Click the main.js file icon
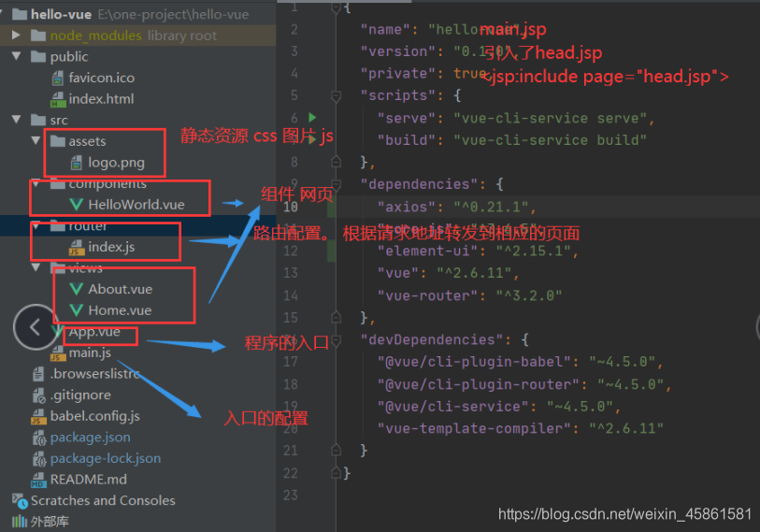The height and width of the screenshot is (532, 760). pyautogui.click(x=58, y=353)
